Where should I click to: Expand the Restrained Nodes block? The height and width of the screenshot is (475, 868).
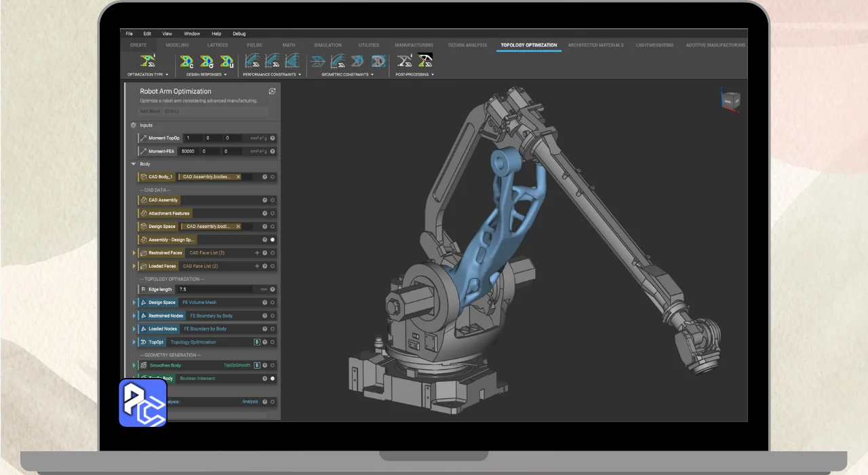pos(134,316)
